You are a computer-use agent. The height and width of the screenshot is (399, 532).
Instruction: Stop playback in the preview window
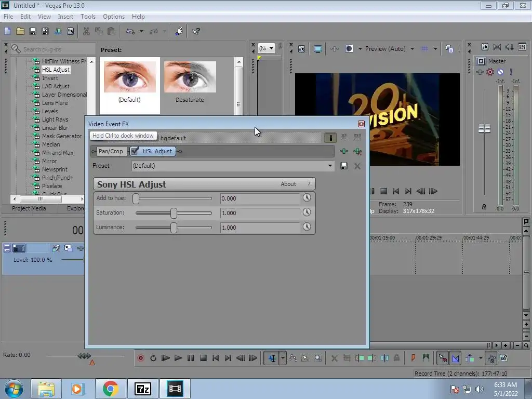click(x=384, y=191)
